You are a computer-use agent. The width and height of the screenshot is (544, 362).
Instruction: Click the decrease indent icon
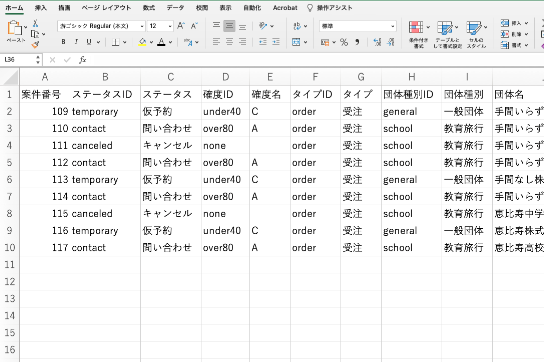(263, 42)
